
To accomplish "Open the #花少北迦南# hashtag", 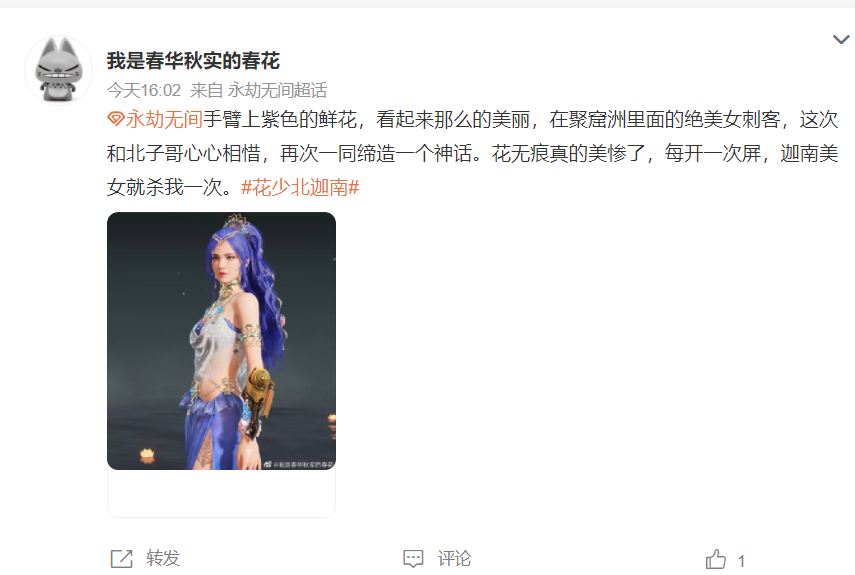I will 300,187.
